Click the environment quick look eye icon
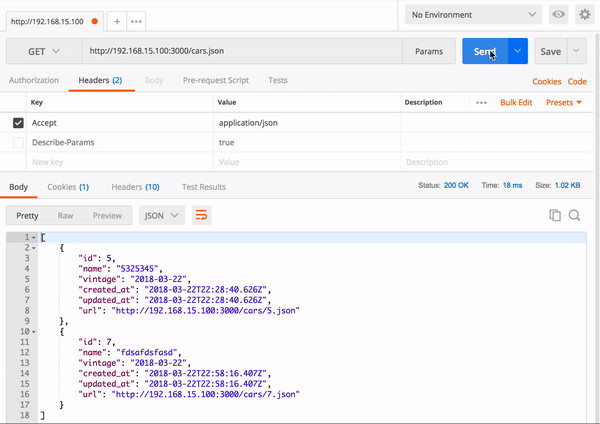The image size is (600, 424). tap(558, 15)
